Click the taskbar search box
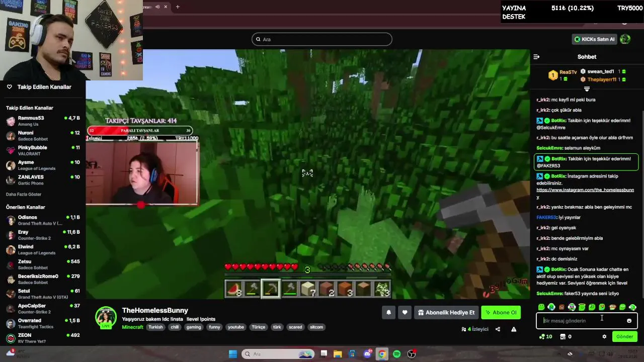The image size is (644, 362). pyautogui.click(x=278, y=354)
